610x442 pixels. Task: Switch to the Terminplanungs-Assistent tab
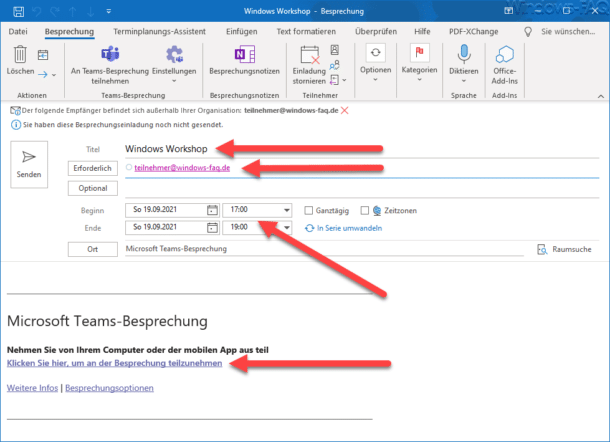coord(160,32)
